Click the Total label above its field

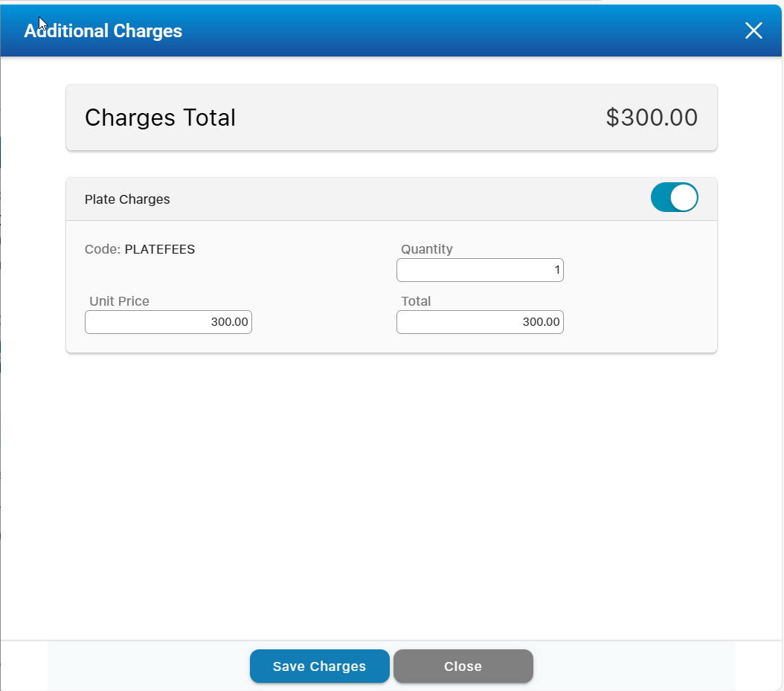[x=416, y=301]
